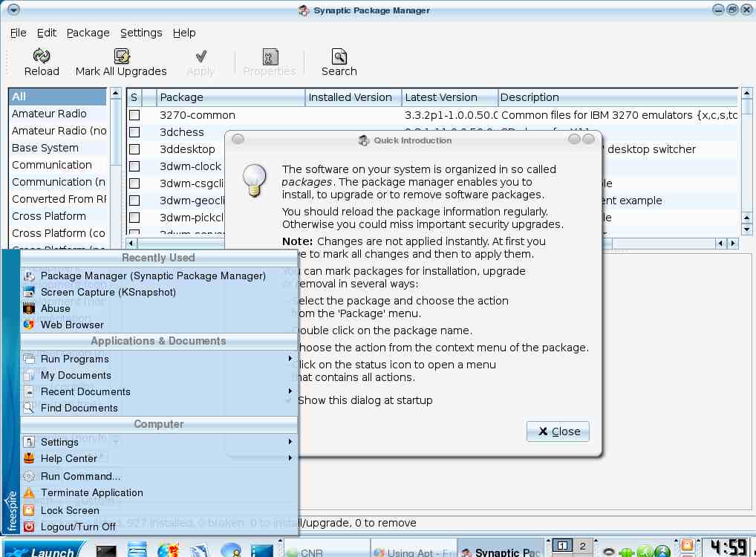756x557 pixels.
Task: Tick the checkbox for 3dwm-geoclient
Action: [134, 201]
